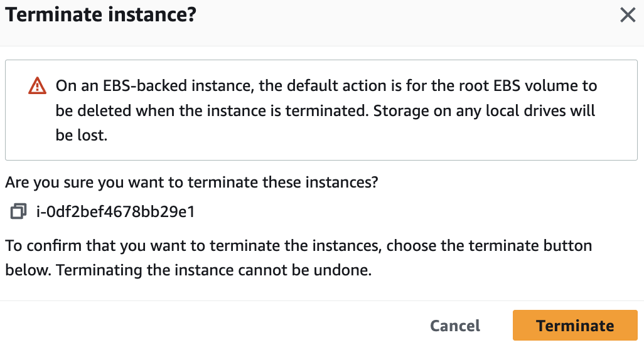Click the "Terminate instance?" dialog title
Viewport: 644px width, 345px height.
(101, 15)
